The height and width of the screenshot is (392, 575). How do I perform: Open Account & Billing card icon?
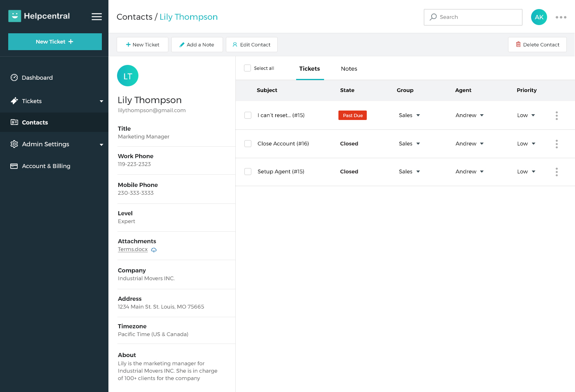pos(14,166)
